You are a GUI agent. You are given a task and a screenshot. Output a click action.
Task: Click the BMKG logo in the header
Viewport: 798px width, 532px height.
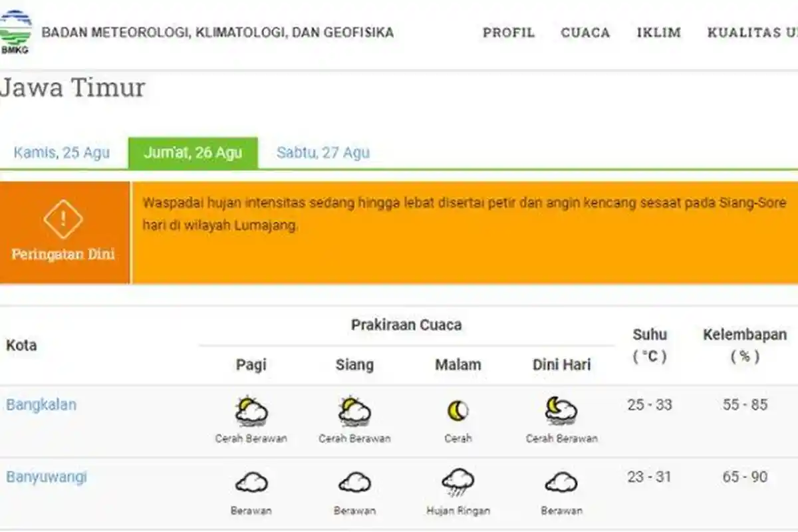click(18, 30)
